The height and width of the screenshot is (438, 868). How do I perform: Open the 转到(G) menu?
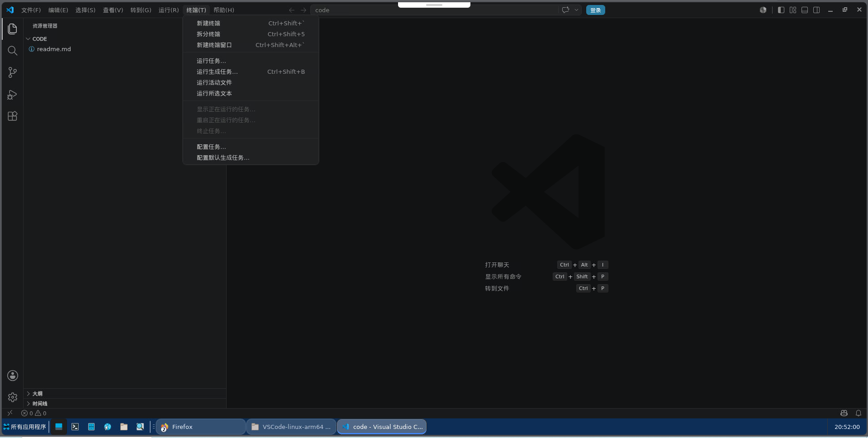pyautogui.click(x=141, y=10)
